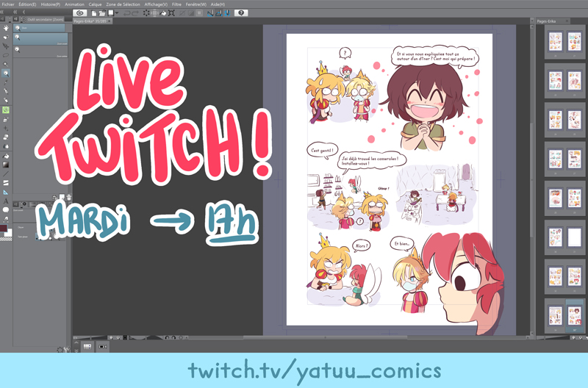
Task: Choose the Zoom arrière sub tool
Action: point(41,51)
